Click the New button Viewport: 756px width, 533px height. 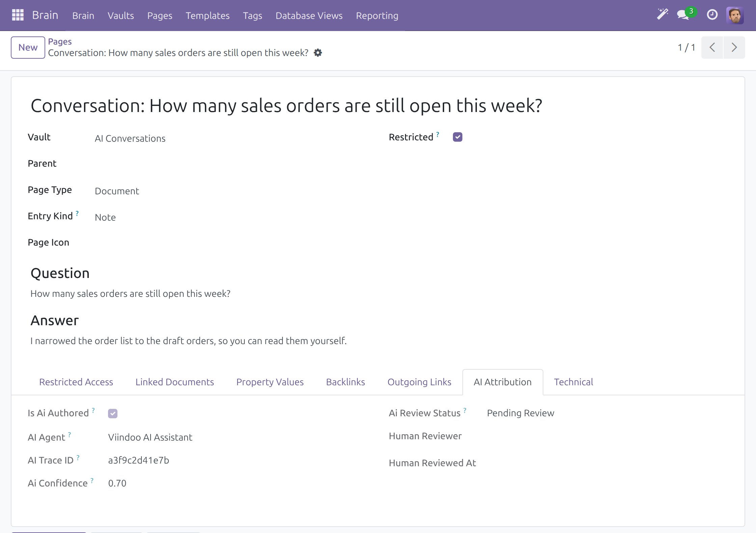pyautogui.click(x=28, y=48)
